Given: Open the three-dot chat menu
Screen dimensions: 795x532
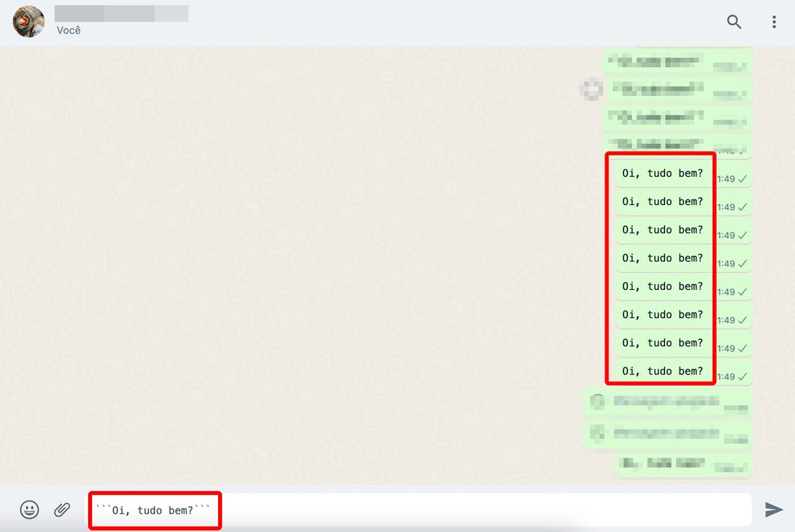Looking at the screenshot, I should pos(774,22).
